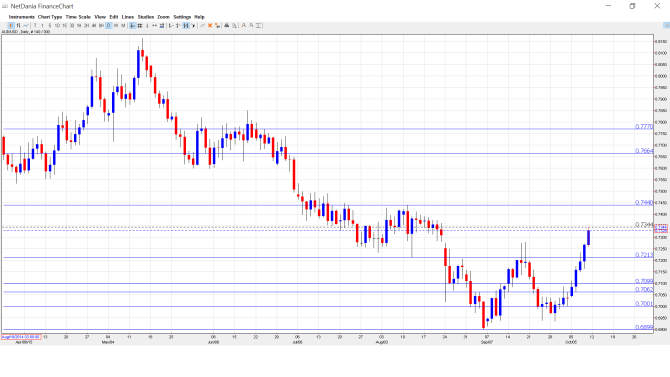Viewport: 670px width, 377px height.
Task: Click the 0.7001 level line label
Action: [x=644, y=304]
